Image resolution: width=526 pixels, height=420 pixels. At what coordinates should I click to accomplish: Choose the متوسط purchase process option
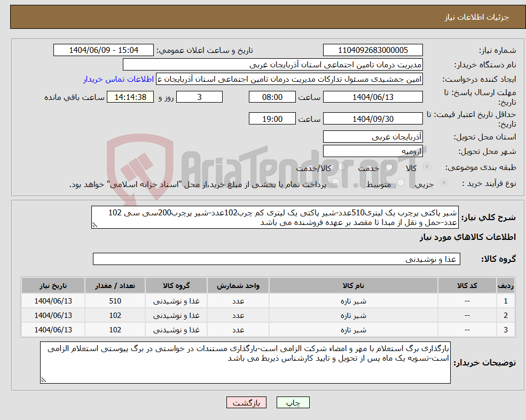[x=400, y=181]
